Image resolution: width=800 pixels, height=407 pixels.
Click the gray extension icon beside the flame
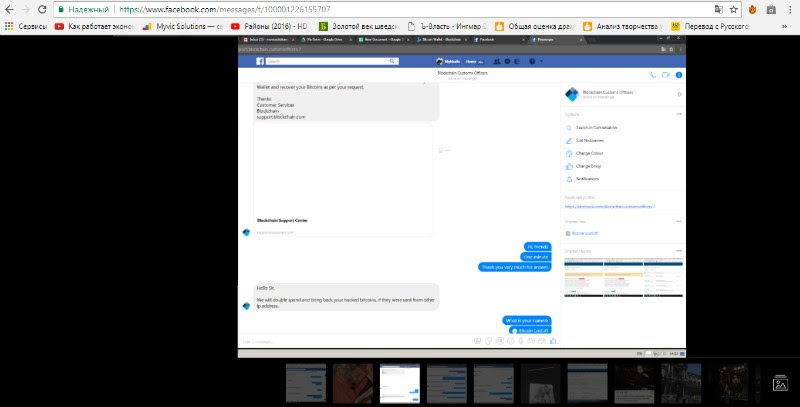[771, 9]
